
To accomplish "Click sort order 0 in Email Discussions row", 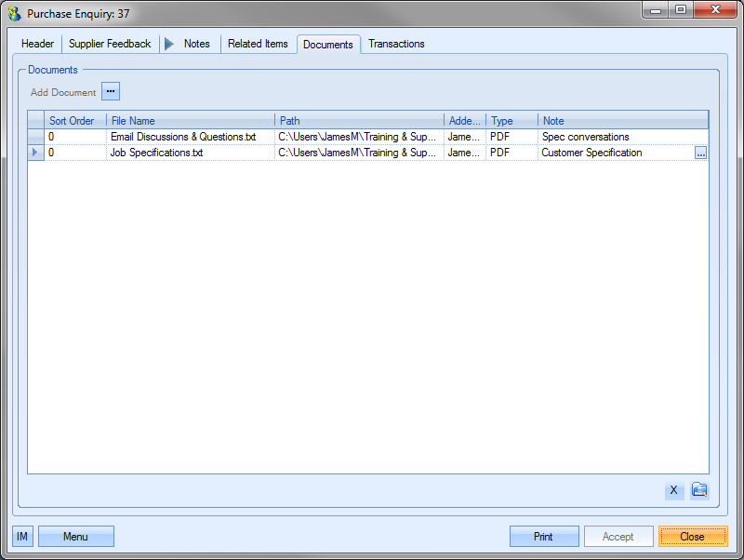I will coord(75,137).
